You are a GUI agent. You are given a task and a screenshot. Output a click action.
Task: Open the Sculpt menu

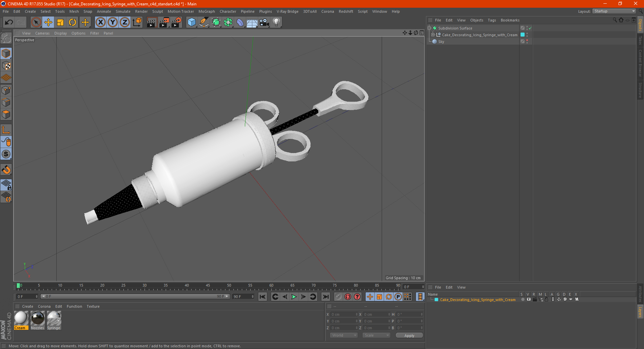click(x=158, y=11)
